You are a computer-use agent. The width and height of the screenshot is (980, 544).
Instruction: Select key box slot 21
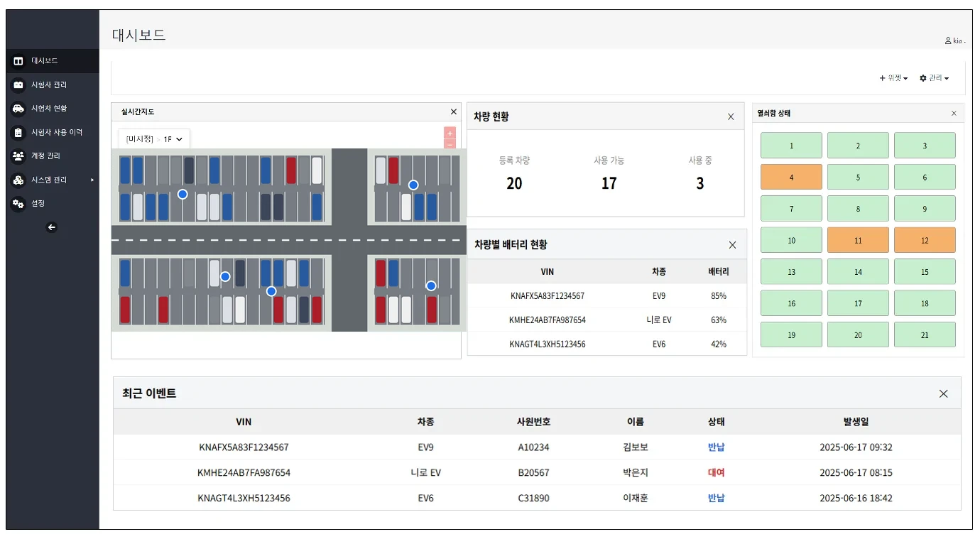[x=925, y=335]
